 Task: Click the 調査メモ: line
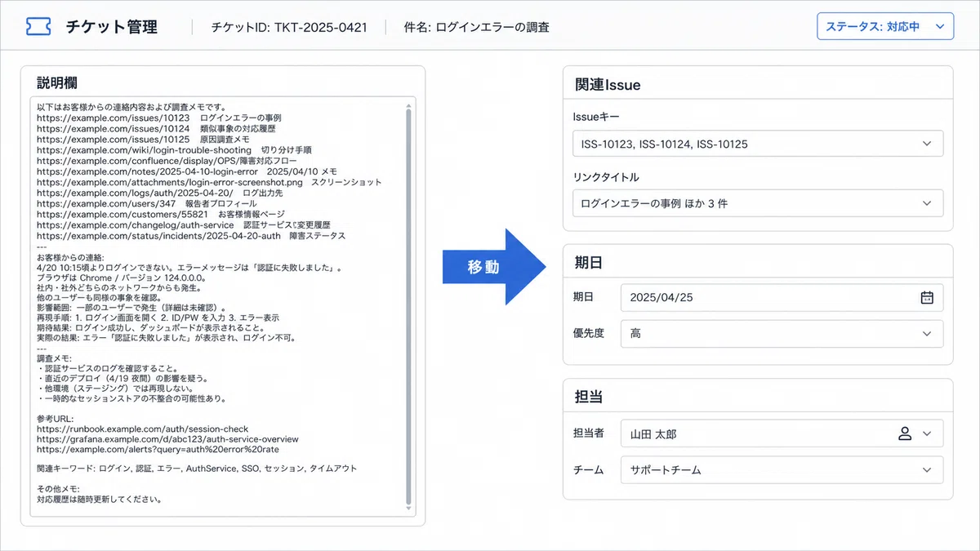[54, 358]
